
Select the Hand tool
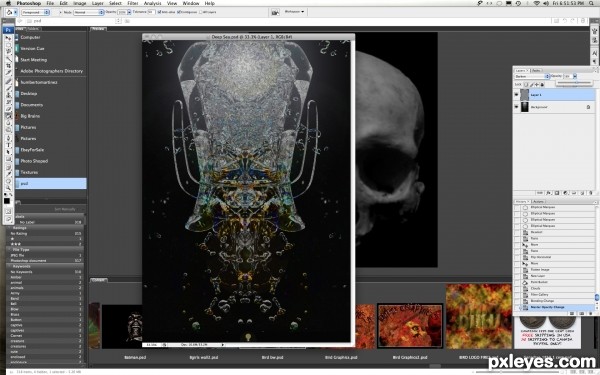click(x=8, y=182)
